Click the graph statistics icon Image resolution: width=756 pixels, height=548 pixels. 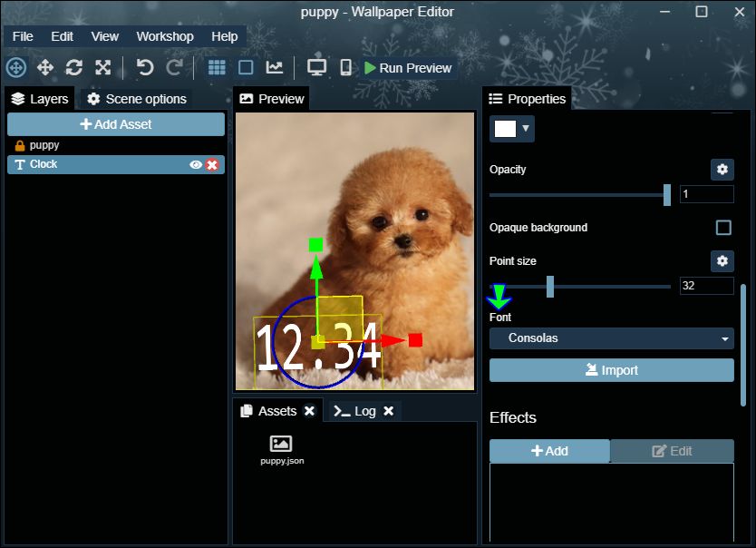275,67
